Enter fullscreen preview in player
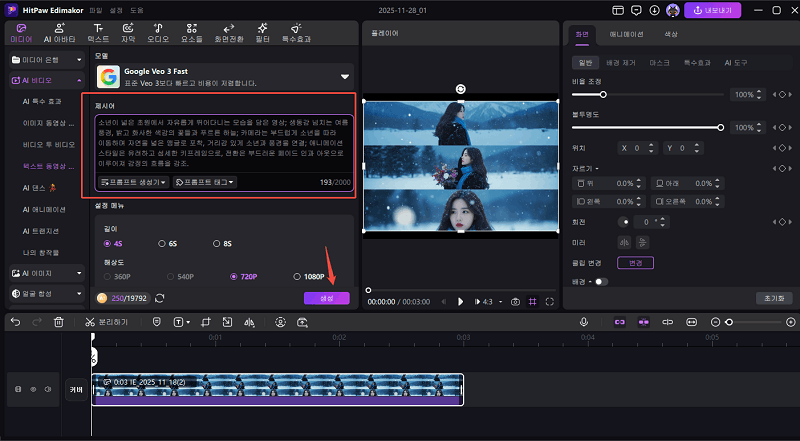This screenshot has height=441, width=800. [549, 302]
